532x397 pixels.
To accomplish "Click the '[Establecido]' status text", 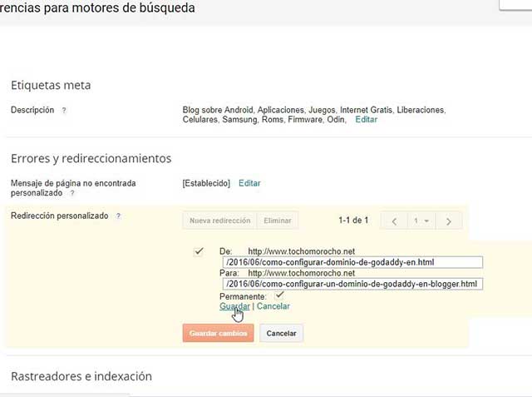I will [x=206, y=183].
